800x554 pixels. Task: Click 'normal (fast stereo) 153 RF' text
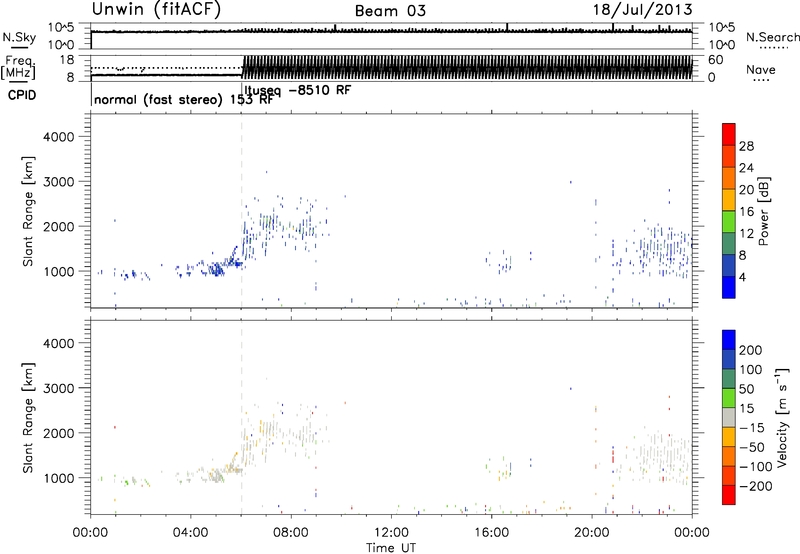(184, 99)
